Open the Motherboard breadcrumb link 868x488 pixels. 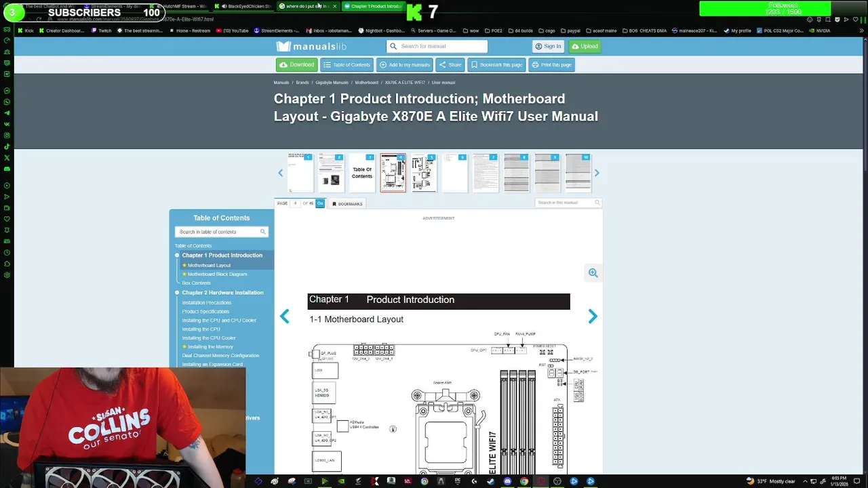click(367, 83)
